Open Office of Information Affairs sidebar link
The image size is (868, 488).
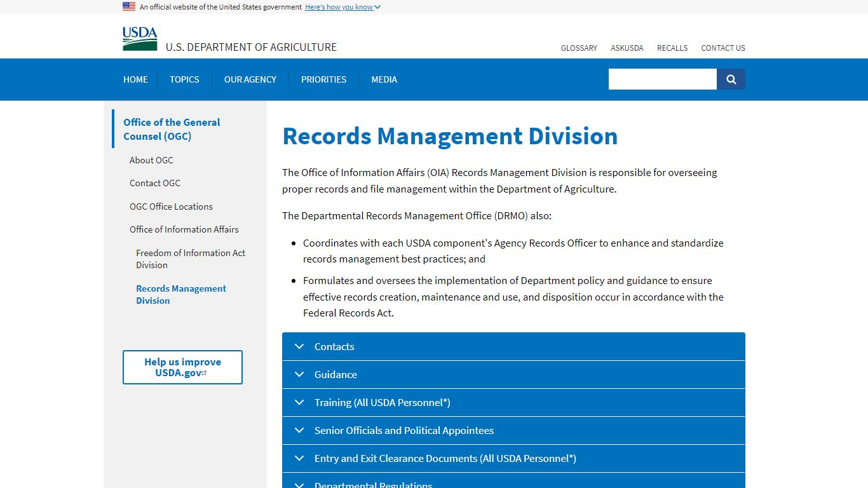[184, 229]
